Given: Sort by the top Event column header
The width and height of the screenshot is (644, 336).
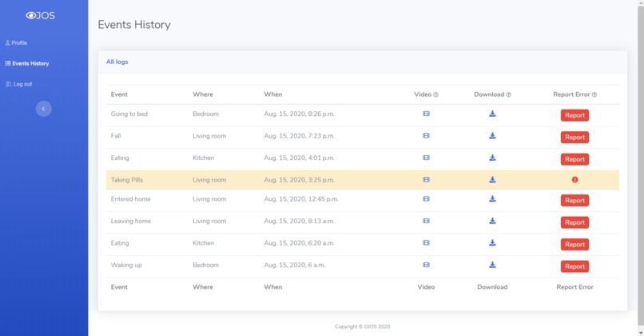Looking at the screenshot, I should [119, 94].
